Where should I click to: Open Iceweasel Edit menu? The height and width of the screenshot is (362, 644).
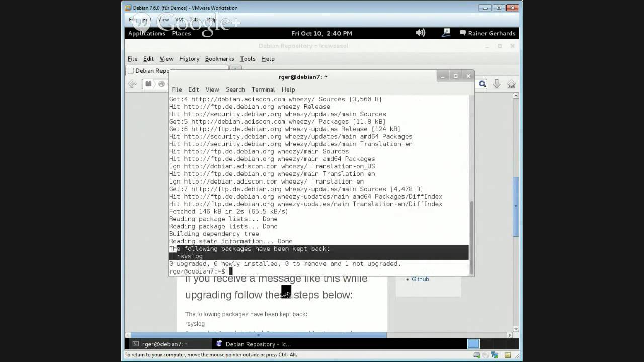(x=148, y=59)
